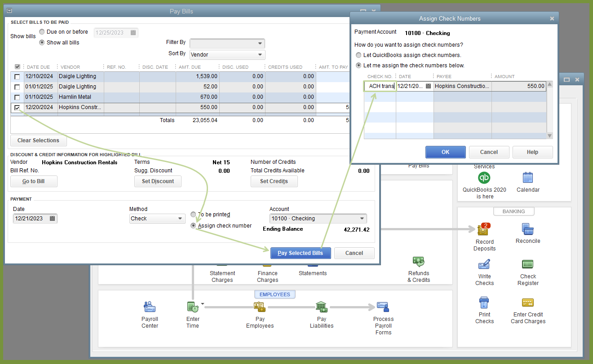Click the Write Checks icon
Screen dimensions: 593x364
[484, 265]
